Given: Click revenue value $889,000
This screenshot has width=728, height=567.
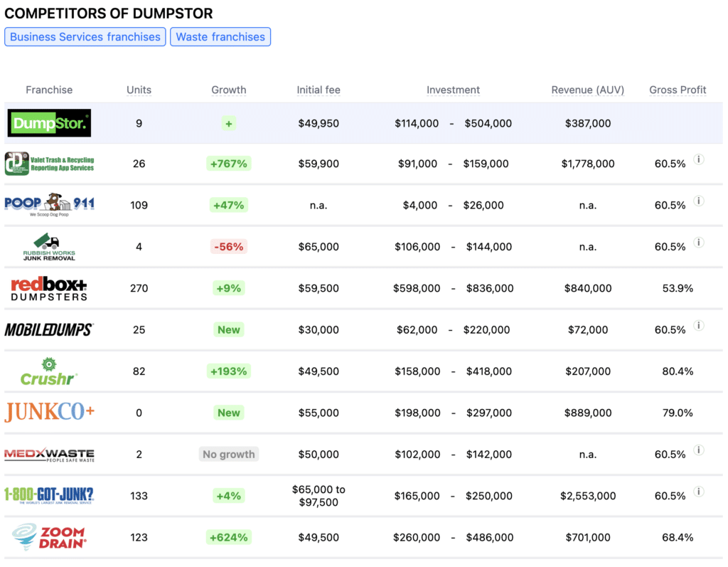Looking at the screenshot, I should click(588, 413).
